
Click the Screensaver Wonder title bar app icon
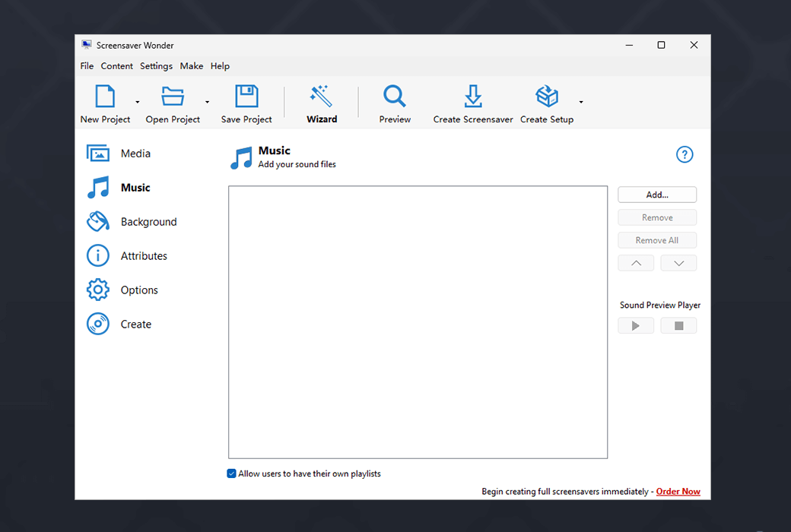87,45
